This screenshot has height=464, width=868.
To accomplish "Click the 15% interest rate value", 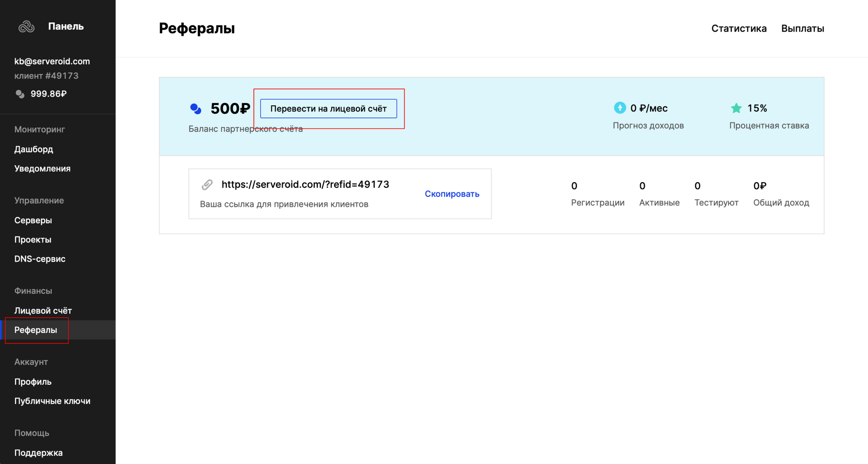I will pos(757,108).
